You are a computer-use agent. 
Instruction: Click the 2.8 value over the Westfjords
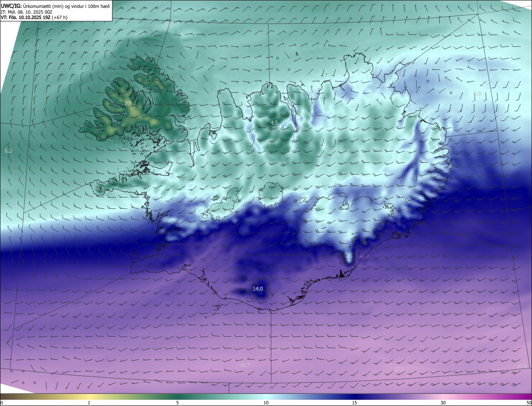tap(128, 103)
